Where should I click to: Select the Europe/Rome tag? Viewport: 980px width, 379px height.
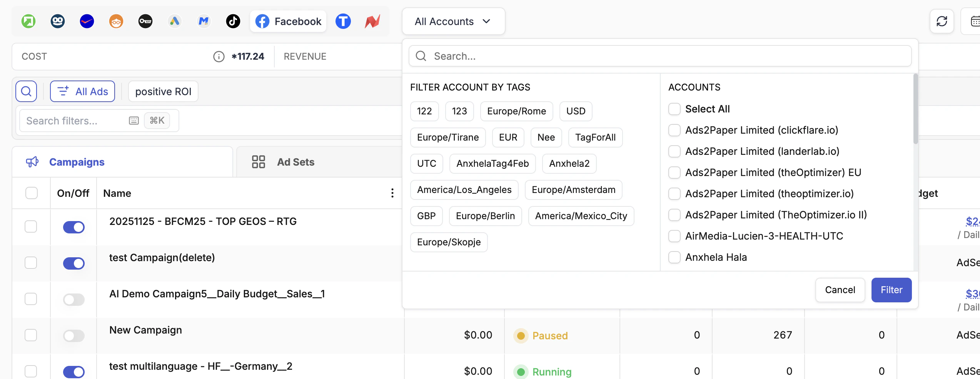pyautogui.click(x=516, y=111)
